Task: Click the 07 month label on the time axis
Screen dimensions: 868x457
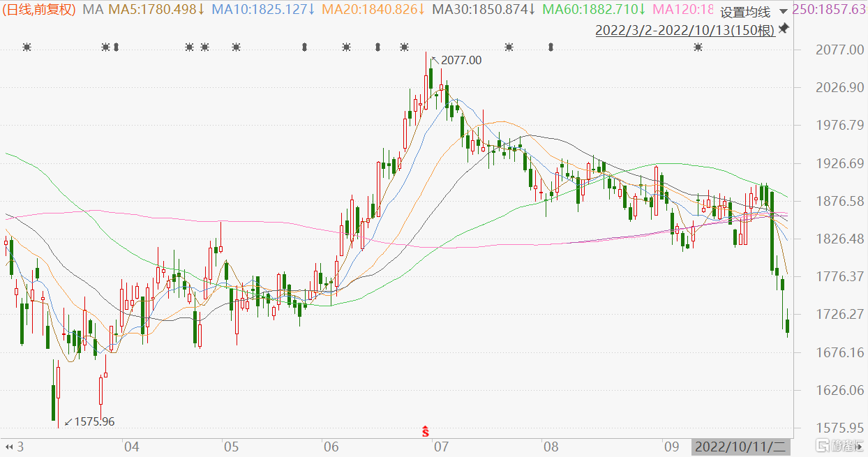Action: coord(440,446)
